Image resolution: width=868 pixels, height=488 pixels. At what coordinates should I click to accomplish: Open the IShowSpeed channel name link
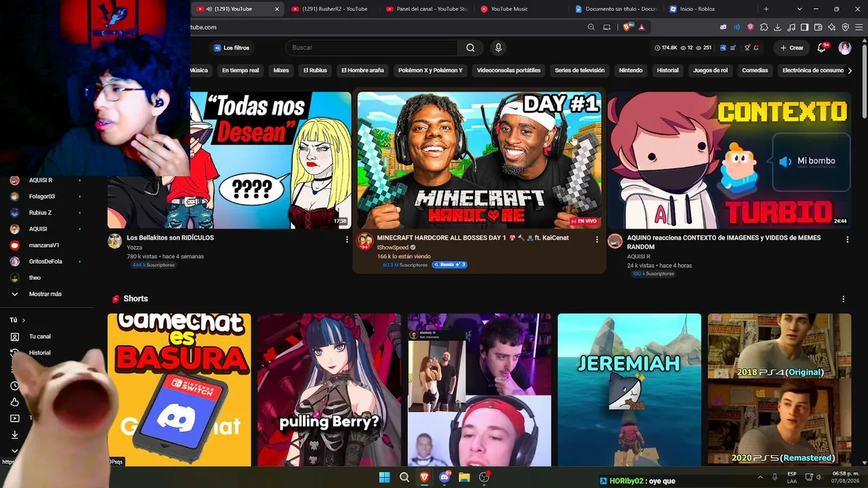click(x=393, y=247)
